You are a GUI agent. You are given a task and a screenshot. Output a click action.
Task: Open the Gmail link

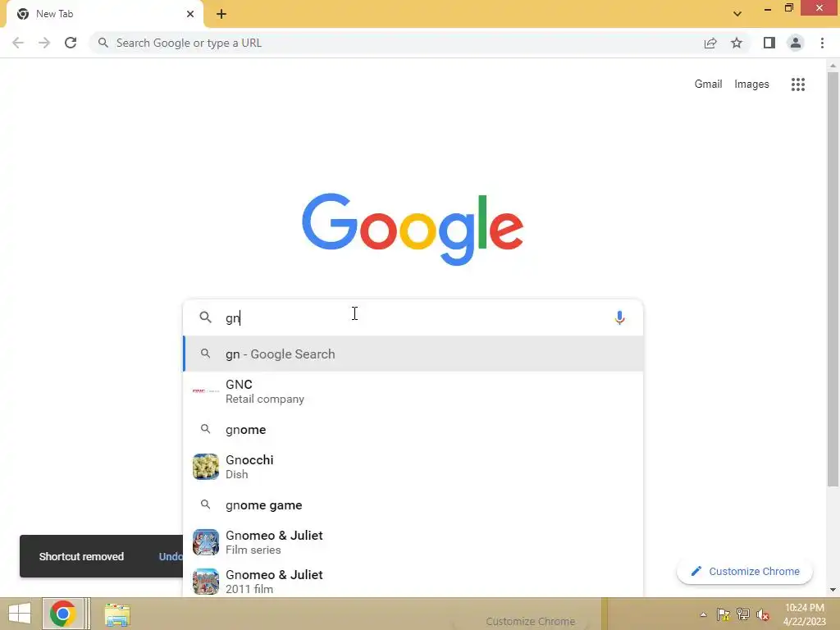coord(708,84)
